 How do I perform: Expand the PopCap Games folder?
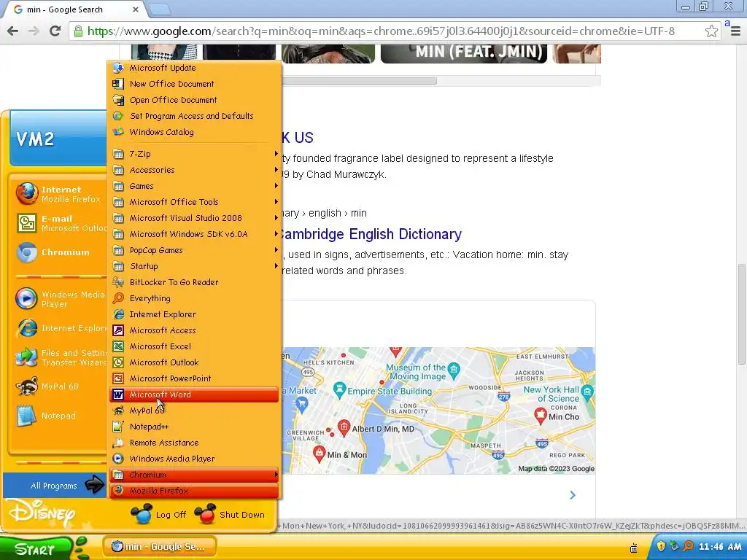coord(194,250)
